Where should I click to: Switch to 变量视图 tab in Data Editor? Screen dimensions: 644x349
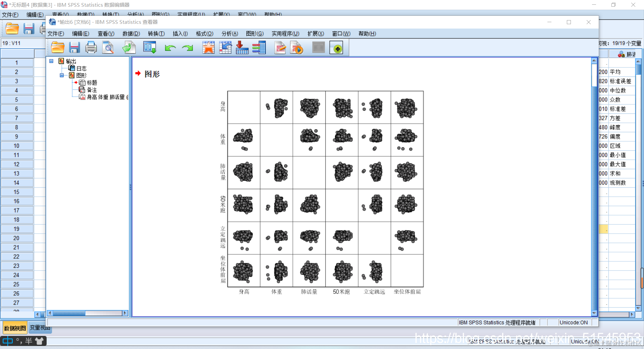tap(40, 328)
